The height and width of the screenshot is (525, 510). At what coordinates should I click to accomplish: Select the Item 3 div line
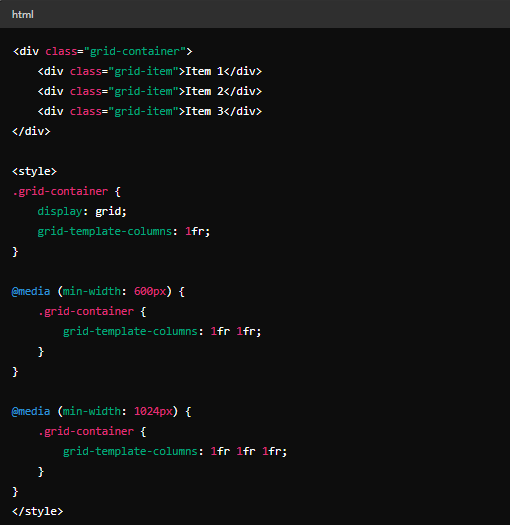coord(150,111)
